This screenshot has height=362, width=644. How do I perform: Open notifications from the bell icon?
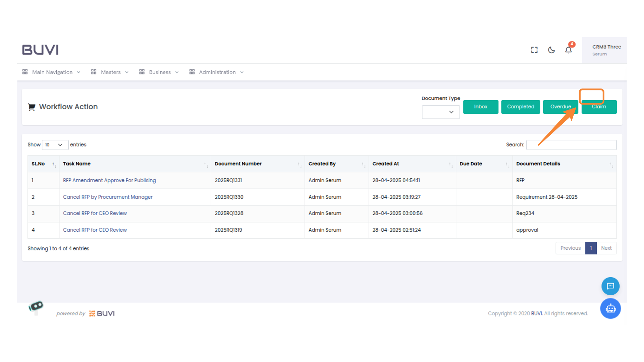point(569,50)
